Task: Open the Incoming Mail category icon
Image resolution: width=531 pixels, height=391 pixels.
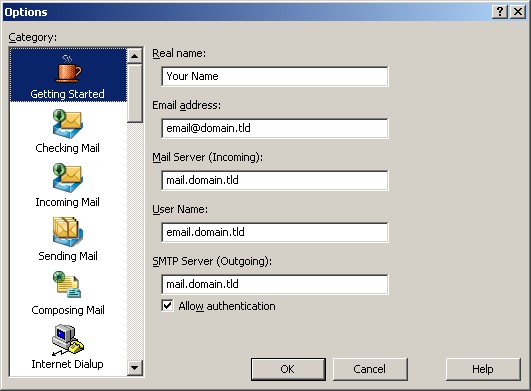Action: point(67,178)
